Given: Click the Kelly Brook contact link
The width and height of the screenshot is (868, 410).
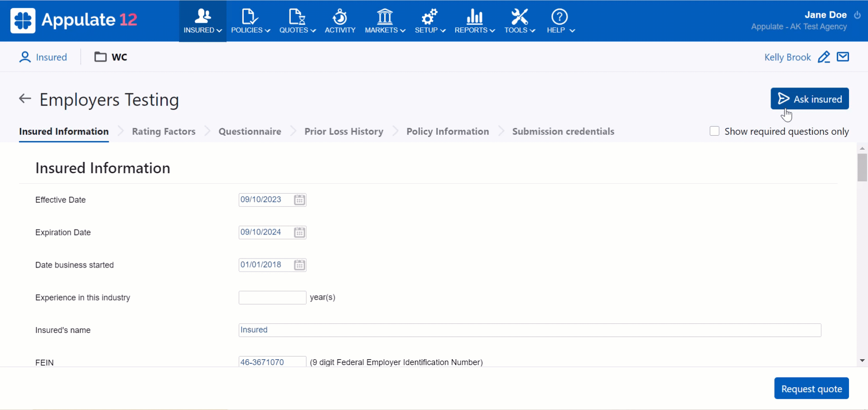Looking at the screenshot, I should (787, 57).
